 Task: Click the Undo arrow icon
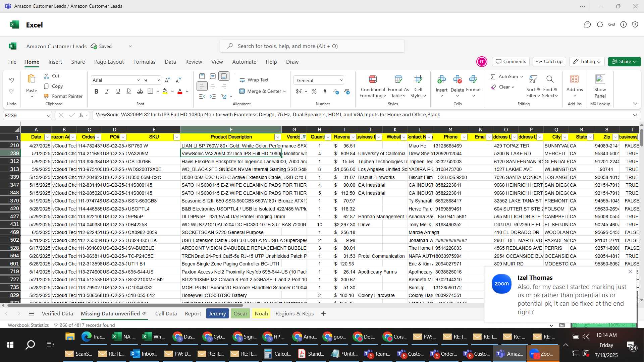pyautogui.click(x=11, y=80)
